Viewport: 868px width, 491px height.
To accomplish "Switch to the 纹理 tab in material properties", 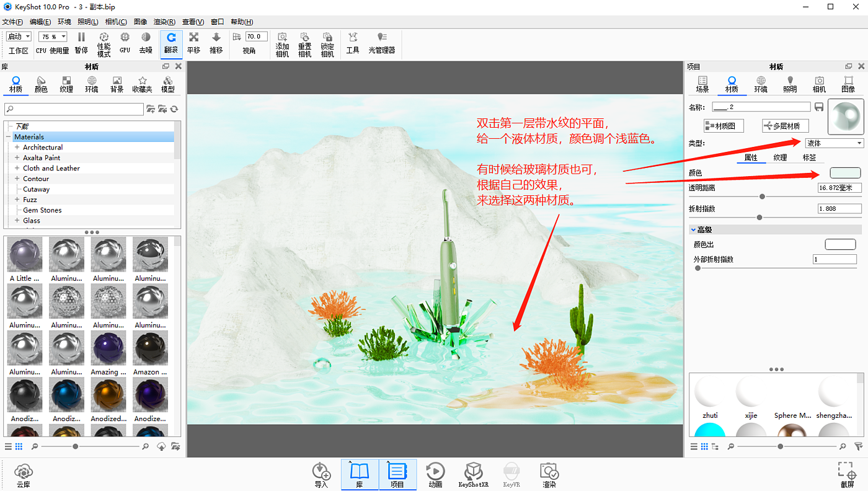I will click(779, 157).
